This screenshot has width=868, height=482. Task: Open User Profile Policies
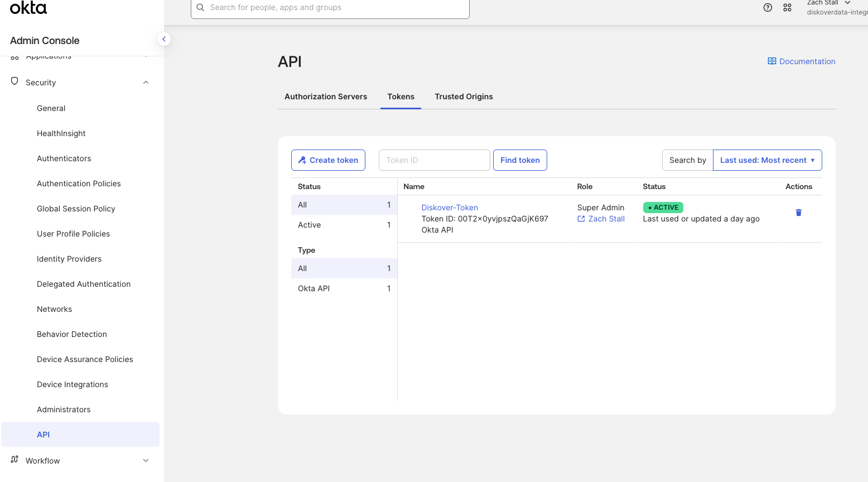tap(74, 234)
